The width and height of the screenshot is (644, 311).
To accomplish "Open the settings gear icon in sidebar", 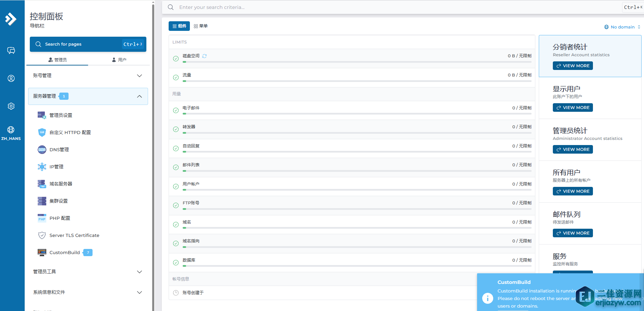I will click(11, 106).
